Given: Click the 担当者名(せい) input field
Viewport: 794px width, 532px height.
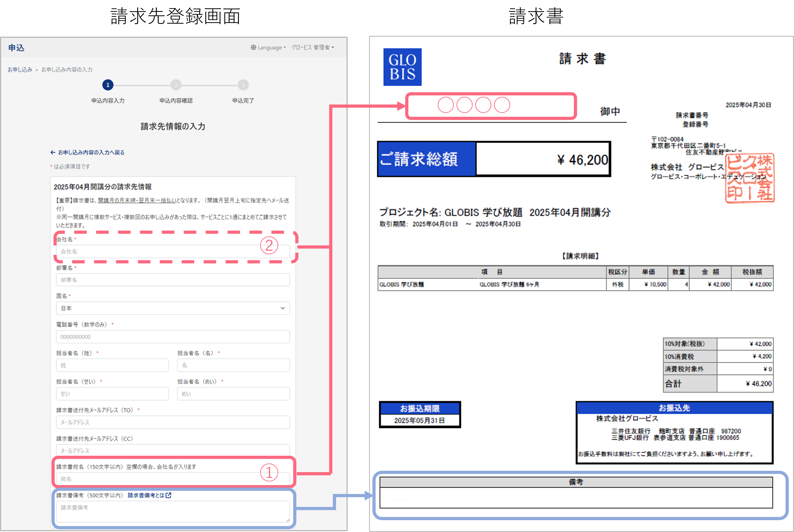Looking at the screenshot, I should [112, 394].
